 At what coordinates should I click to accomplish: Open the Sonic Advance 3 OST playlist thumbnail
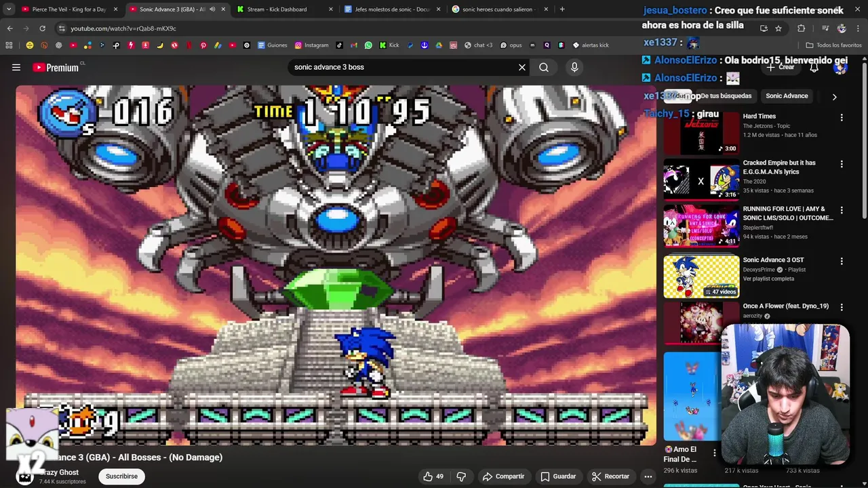pos(701,277)
